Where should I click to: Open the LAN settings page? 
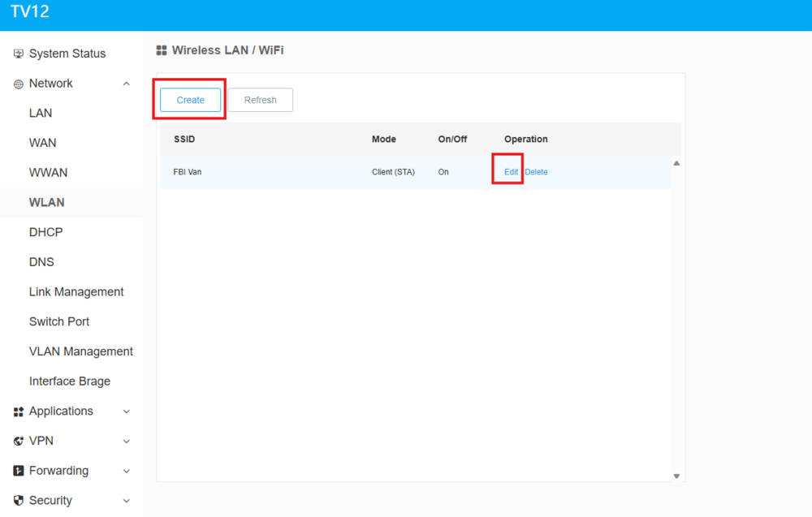[41, 113]
